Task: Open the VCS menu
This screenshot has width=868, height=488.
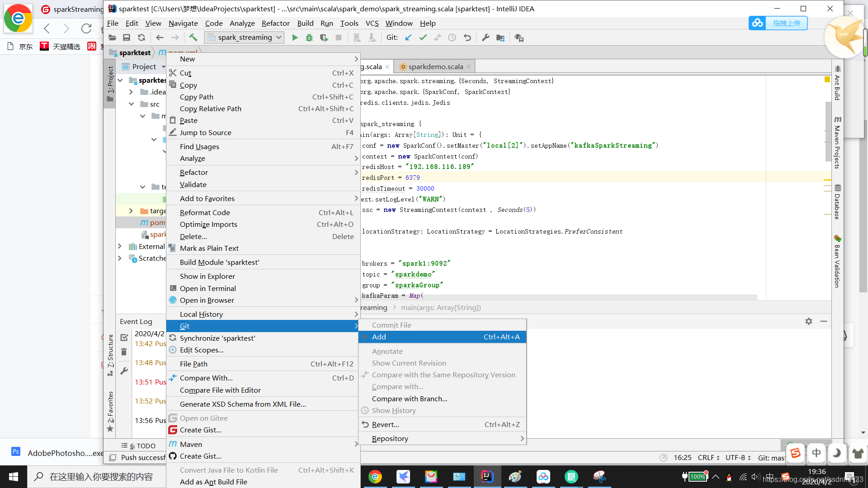Action: point(372,23)
